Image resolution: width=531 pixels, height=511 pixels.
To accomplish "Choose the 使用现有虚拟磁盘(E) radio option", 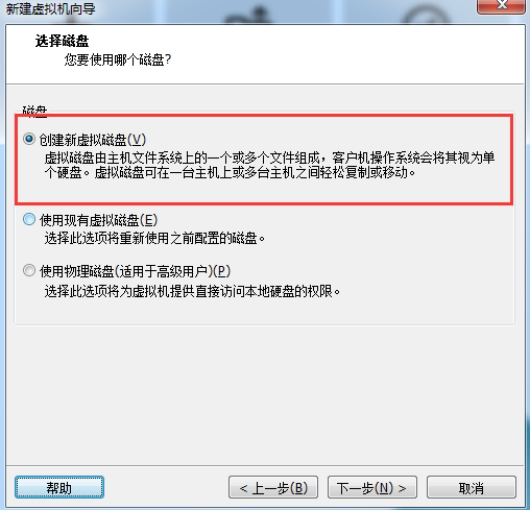I will [x=29, y=219].
